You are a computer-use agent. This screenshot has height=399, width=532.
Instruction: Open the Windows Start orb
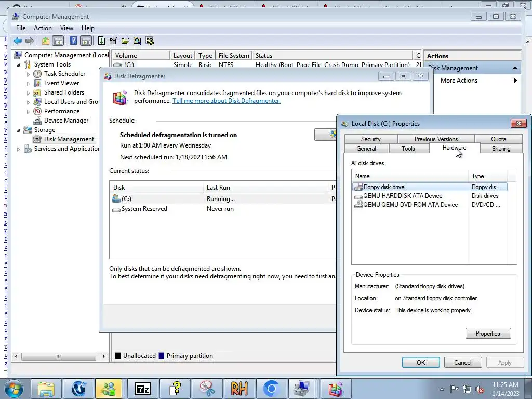tap(14, 389)
